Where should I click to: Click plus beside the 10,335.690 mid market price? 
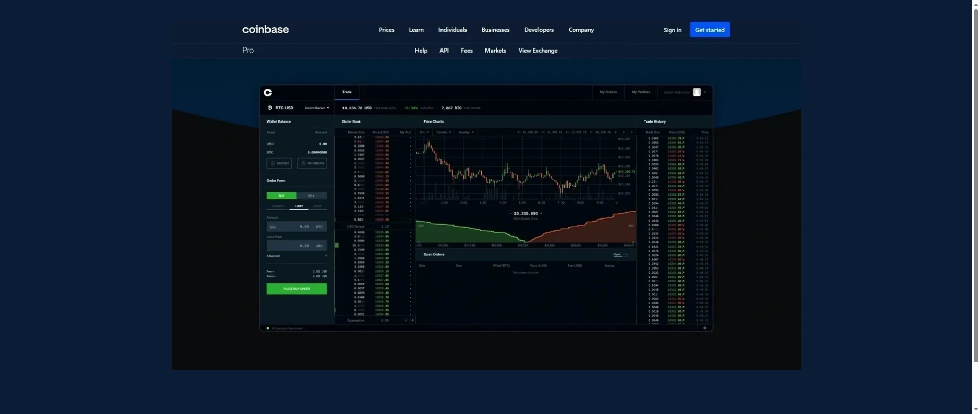(541, 213)
